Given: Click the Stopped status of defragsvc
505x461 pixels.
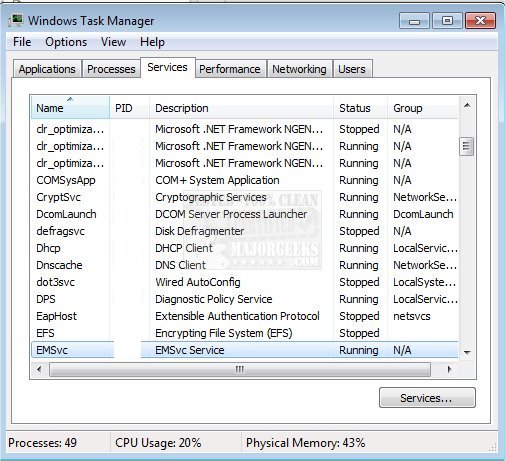Looking at the screenshot, I should tap(359, 231).
